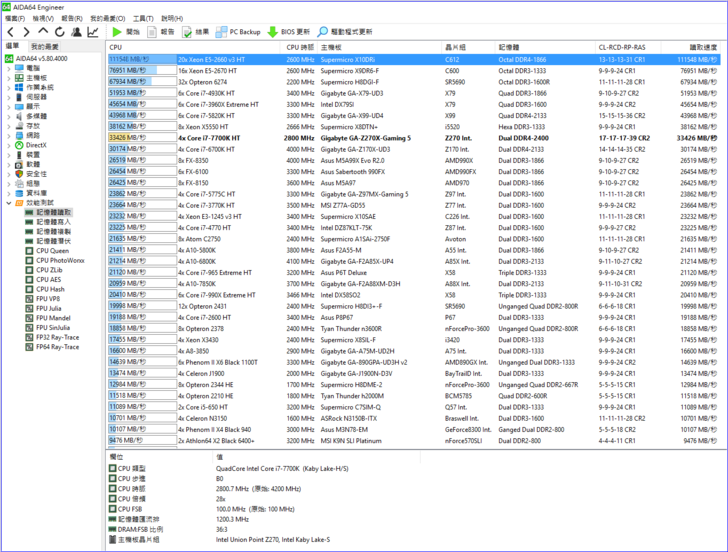Open the 工具(T) menu
This screenshot has width=728, height=552.
(143, 18)
